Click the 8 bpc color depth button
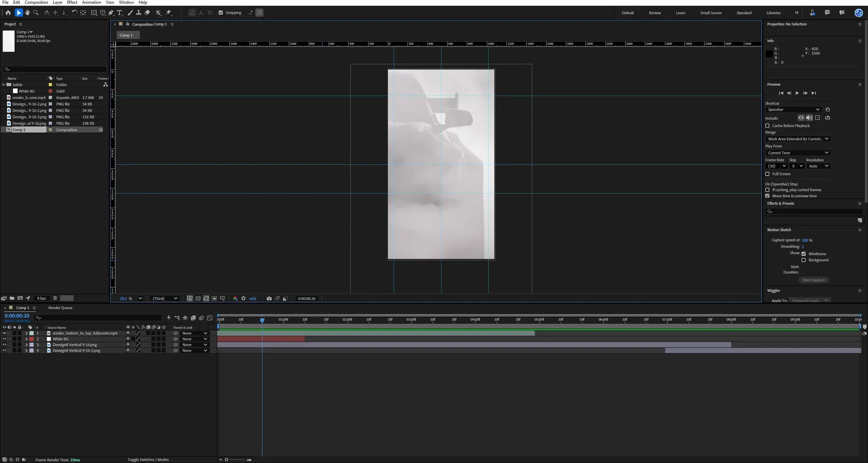The width and height of the screenshot is (868, 463). (x=42, y=298)
